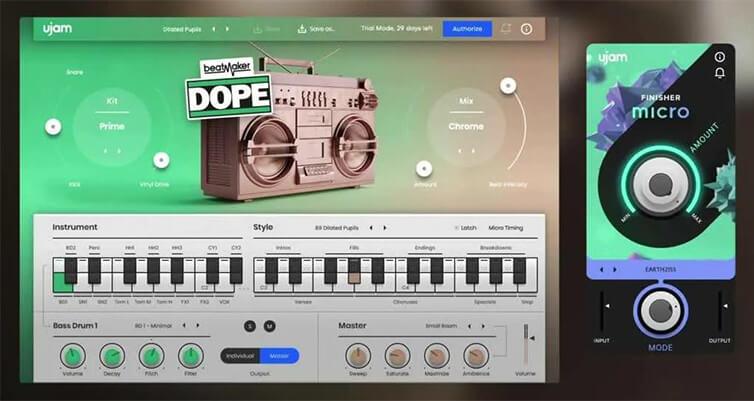Click the Master Ambience knob
Screen dimensions: 754x401
coord(476,355)
